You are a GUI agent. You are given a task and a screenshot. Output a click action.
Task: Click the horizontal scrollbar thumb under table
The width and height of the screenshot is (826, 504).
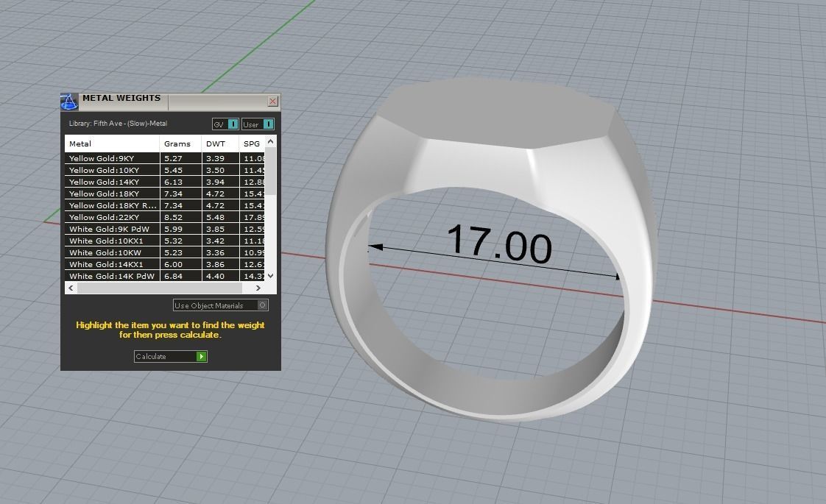[x=160, y=288]
